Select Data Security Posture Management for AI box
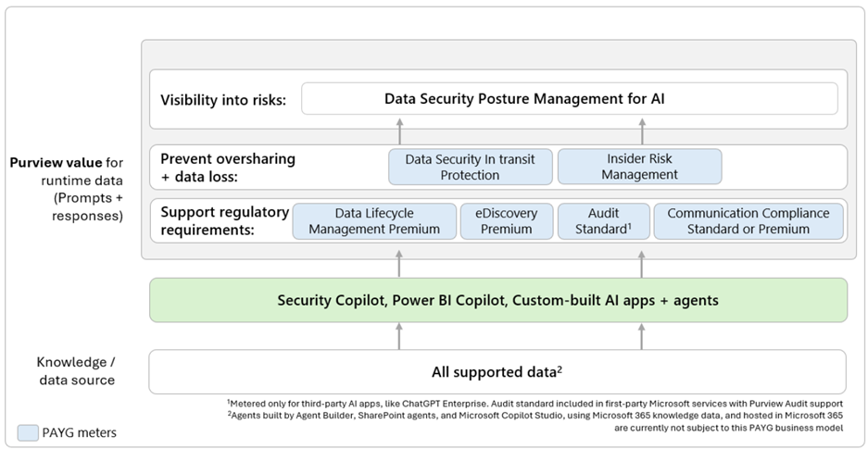868x449 pixels. 569,99
